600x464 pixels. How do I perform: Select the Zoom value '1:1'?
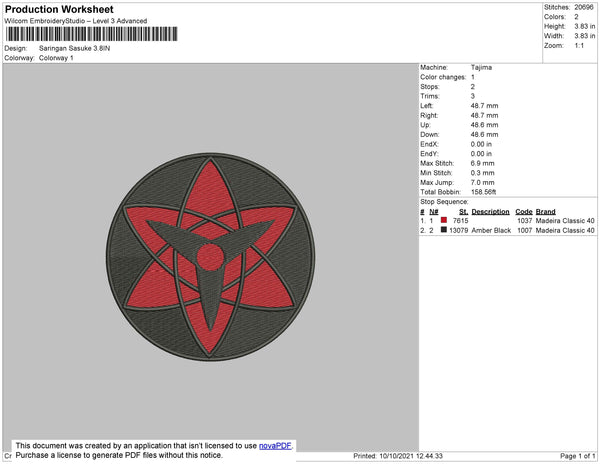click(x=579, y=46)
